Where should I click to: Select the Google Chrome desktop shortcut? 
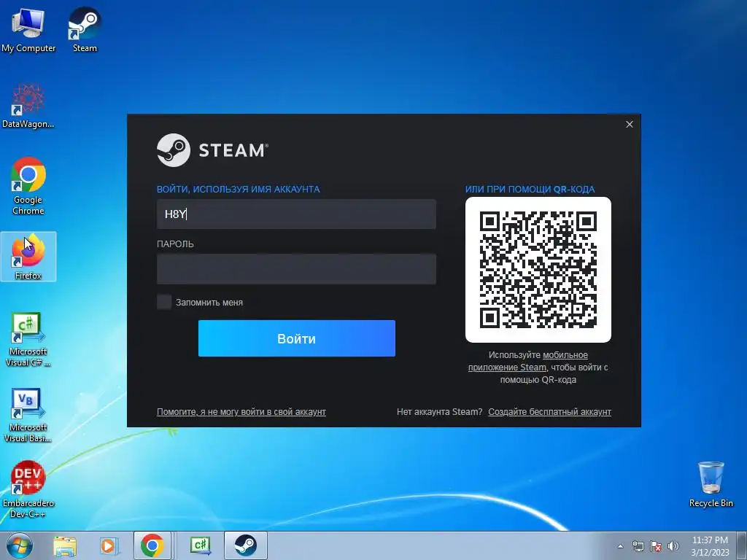click(28, 186)
